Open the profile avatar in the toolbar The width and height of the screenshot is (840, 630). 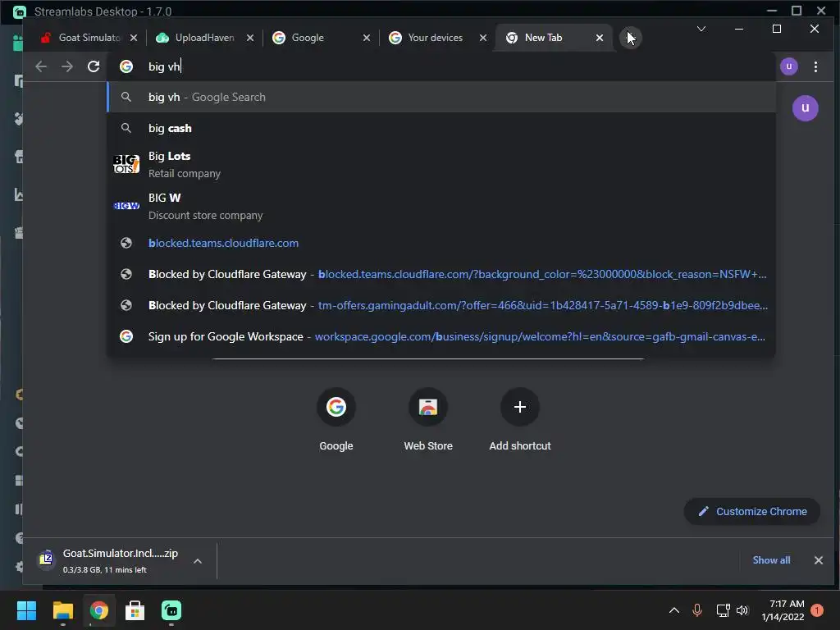(788, 66)
